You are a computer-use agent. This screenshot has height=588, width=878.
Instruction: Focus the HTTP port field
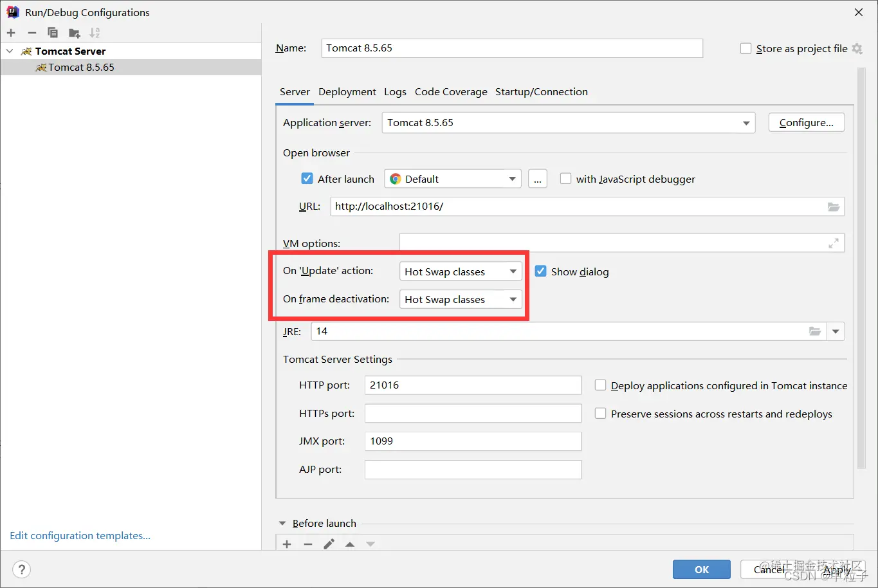[x=473, y=385]
